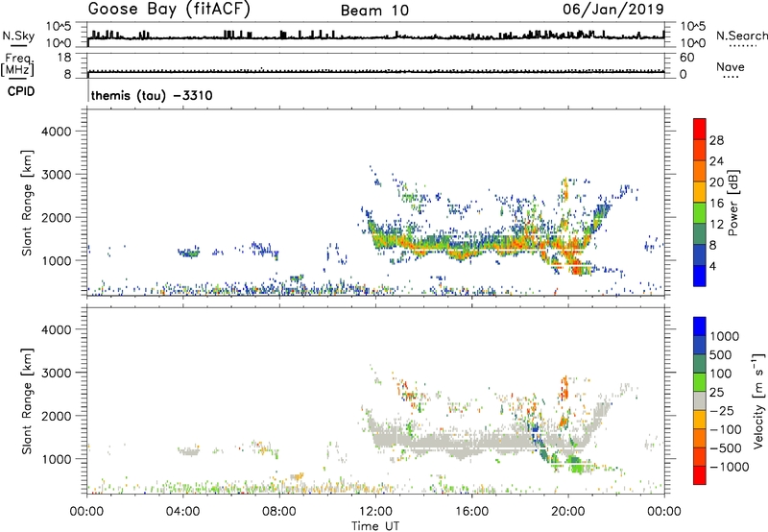Click the '60' Nave axis tick
Image resolution: width=768 pixels, height=532 pixels.
coord(686,58)
